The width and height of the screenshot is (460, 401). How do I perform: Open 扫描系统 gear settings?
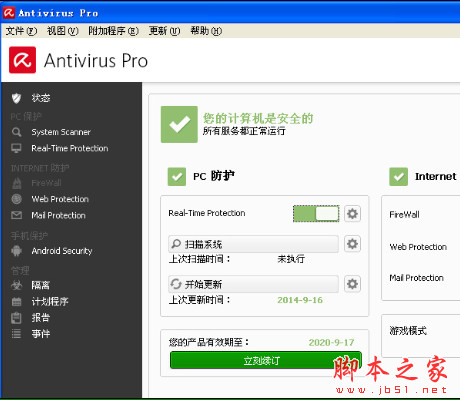coord(352,244)
